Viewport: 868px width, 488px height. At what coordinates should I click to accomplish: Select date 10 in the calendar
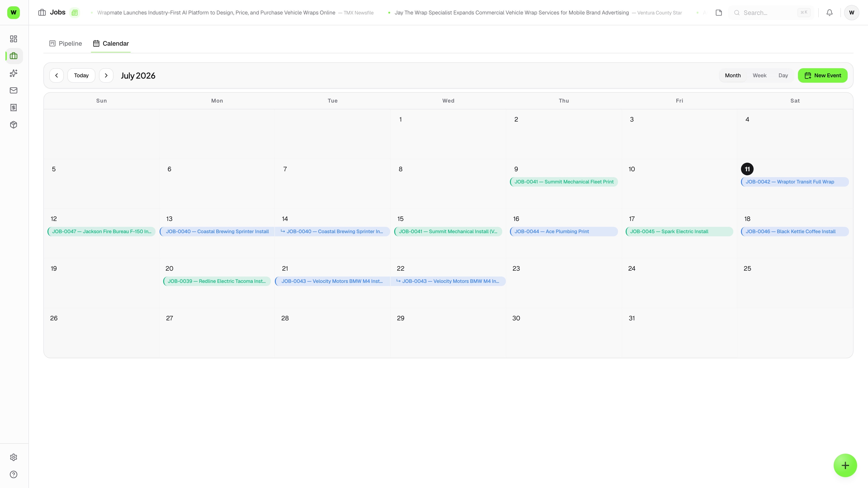coord(632,169)
